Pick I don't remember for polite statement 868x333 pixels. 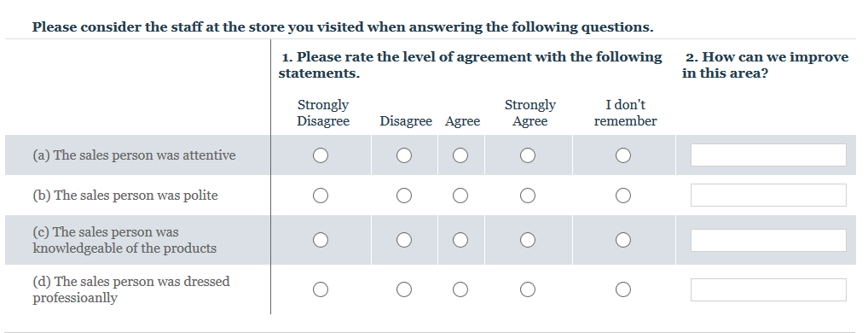click(623, 196)
